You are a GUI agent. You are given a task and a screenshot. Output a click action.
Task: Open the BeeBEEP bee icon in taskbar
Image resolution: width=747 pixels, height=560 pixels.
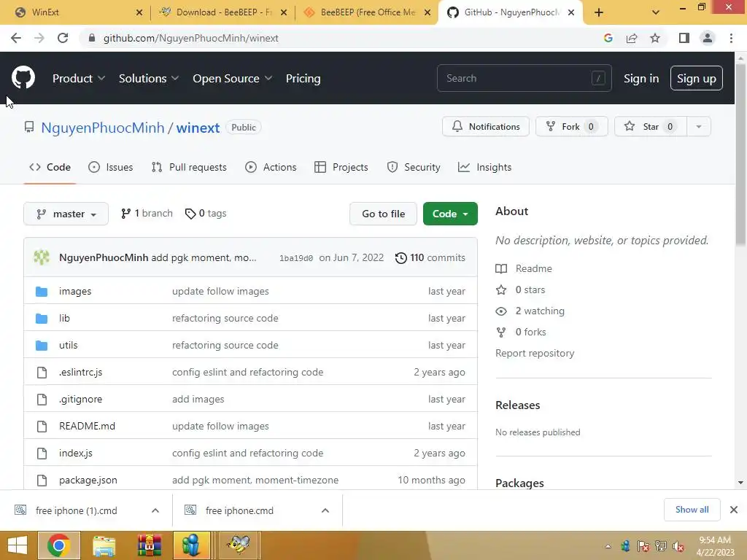tap(238, 545)
